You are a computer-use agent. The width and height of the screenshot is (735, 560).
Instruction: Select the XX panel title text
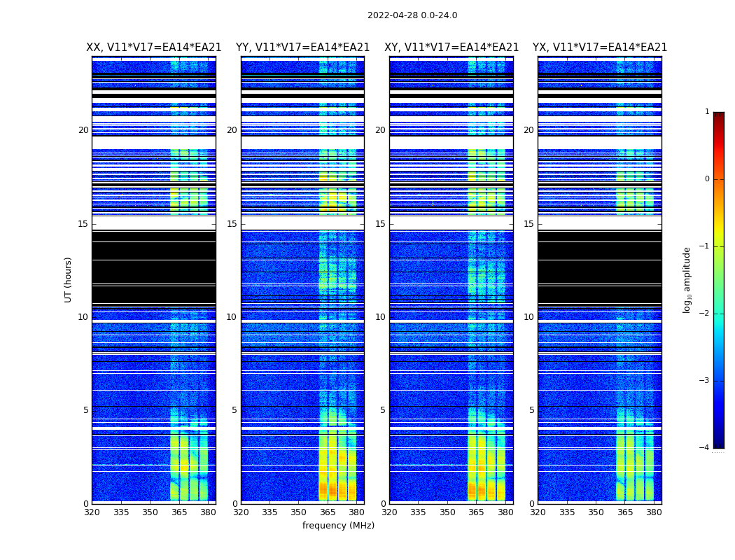[x=153, y=48]
